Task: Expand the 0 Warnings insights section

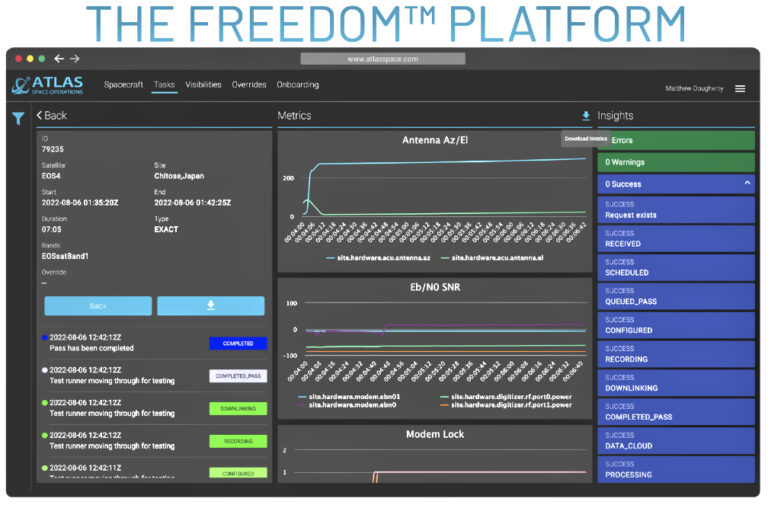Action: click(675, 162)
